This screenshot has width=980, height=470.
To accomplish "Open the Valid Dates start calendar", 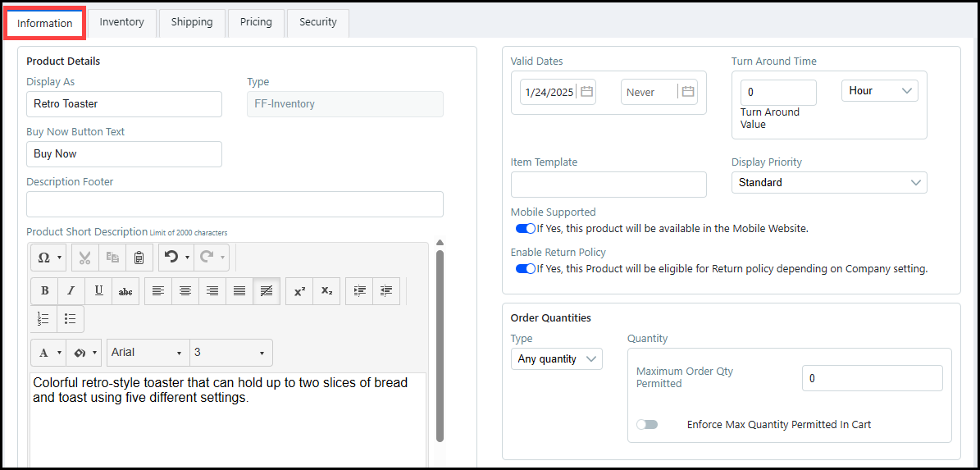I will pyautogui.click(x=586, y=92).
